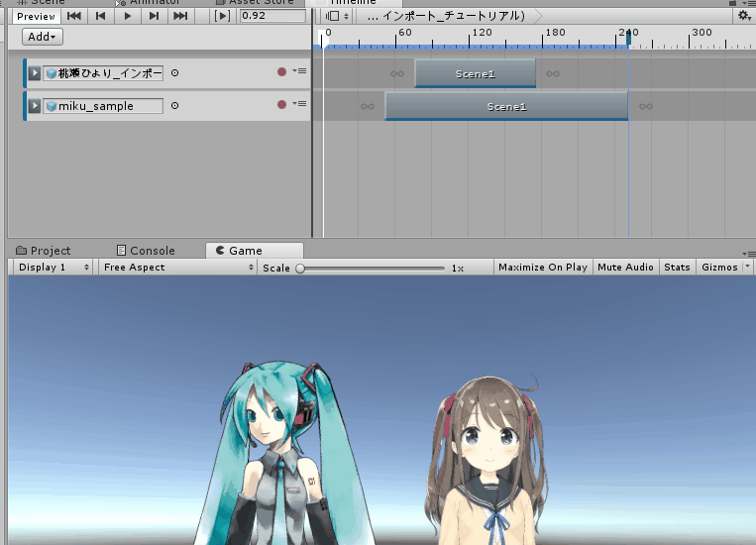This screenshot has height=545, width=756.
Task: Expand the miku_sample track
Action: tap(35, 106)
